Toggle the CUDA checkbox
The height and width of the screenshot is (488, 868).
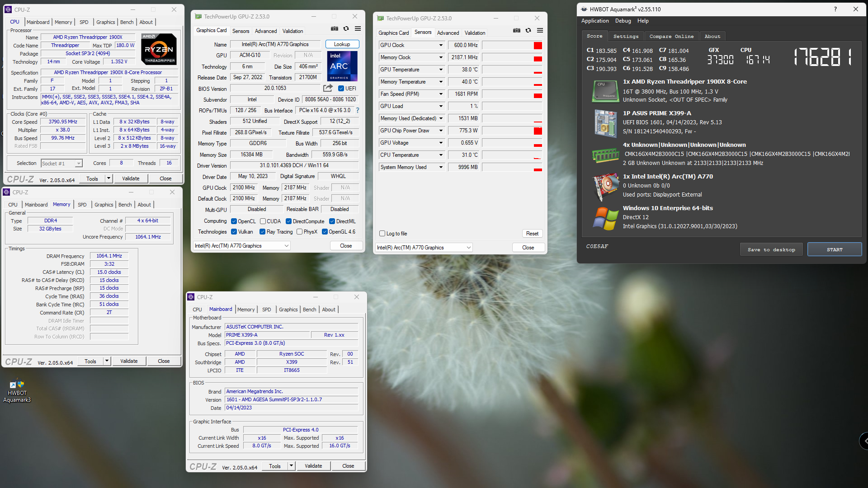263,221
